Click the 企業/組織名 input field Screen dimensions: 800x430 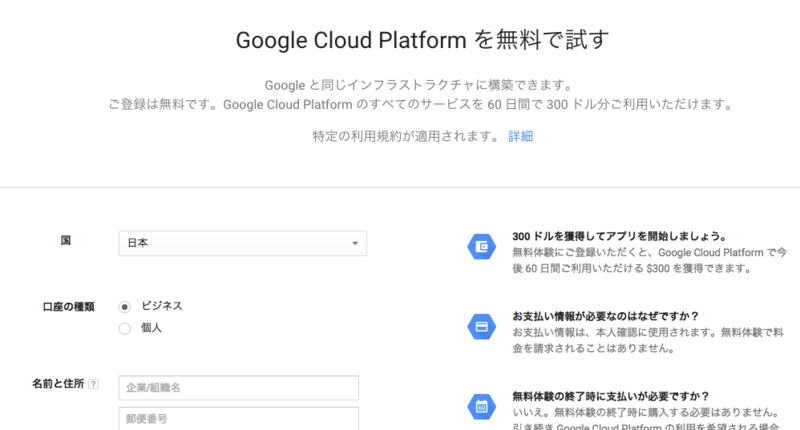(239, 388)
